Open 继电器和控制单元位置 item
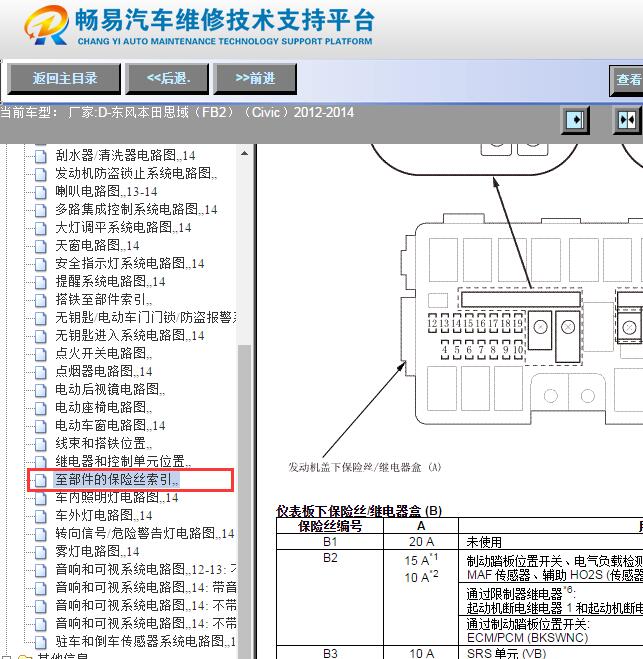The height and width of the screenshot is (659, 643). coord(123,461)
